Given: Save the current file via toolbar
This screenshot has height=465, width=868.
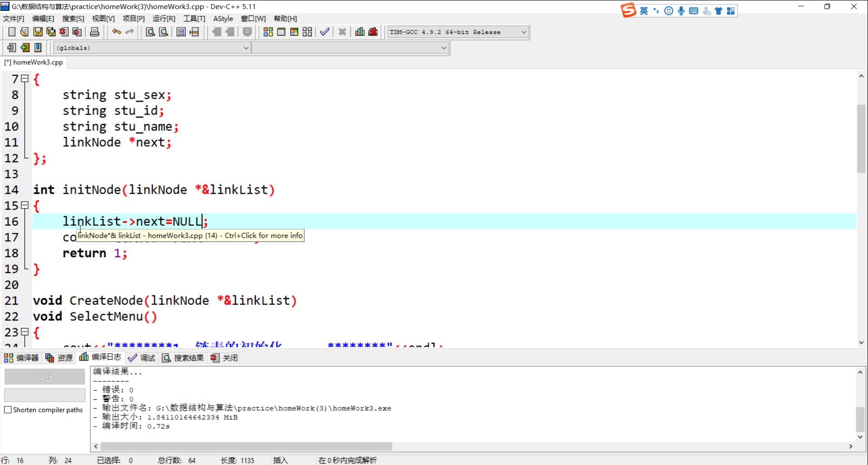Looking at the screenshot, I should 38,32.
